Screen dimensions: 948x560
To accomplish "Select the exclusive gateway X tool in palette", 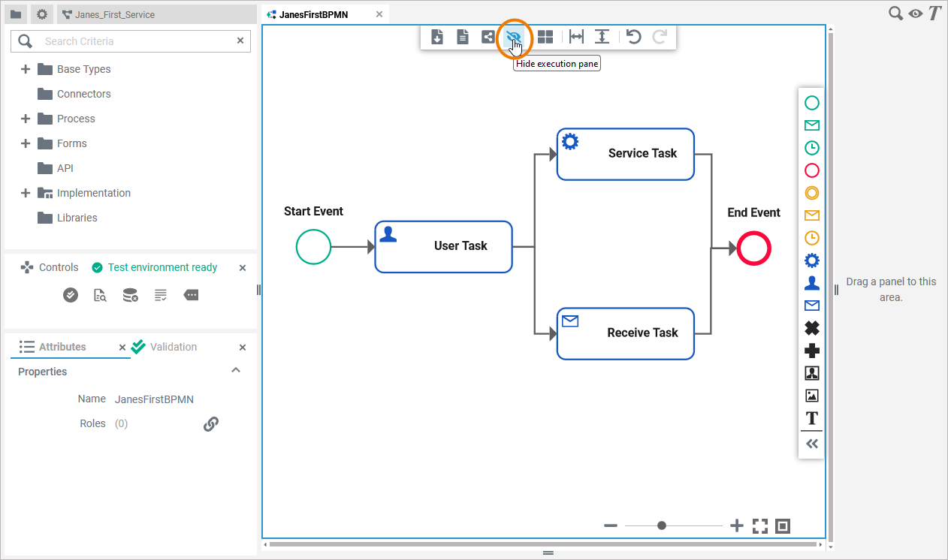I will click(x=811, y=328).
